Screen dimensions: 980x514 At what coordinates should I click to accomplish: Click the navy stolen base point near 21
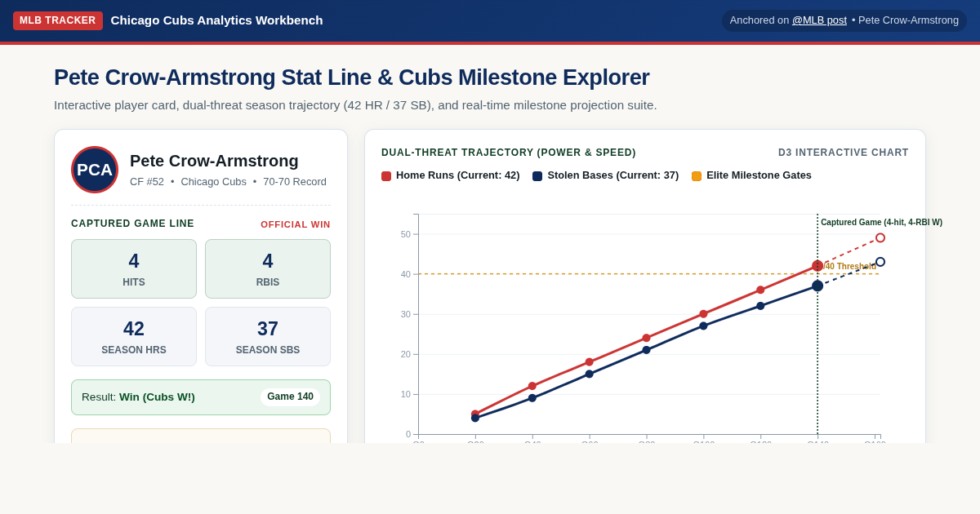point(646,350)
